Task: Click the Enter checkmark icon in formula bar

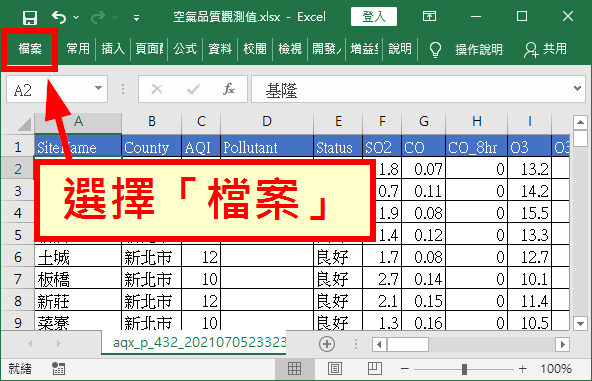Action: (x=193, y=89)
